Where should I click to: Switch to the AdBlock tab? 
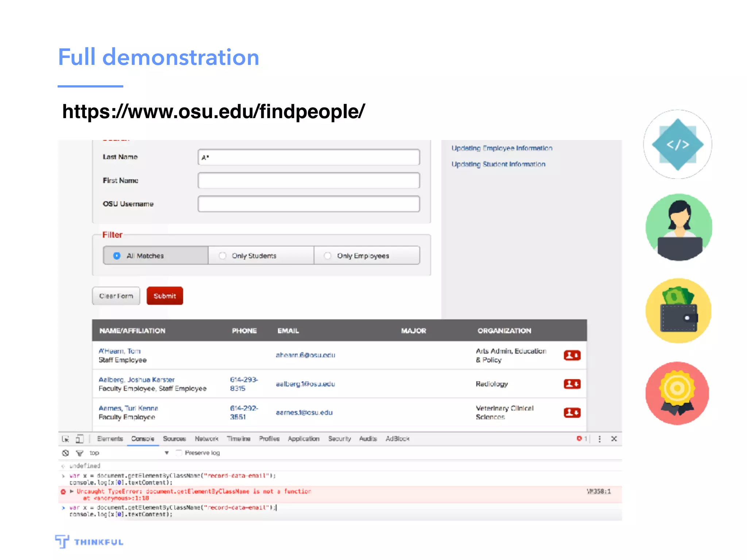(x=398, y=439)
